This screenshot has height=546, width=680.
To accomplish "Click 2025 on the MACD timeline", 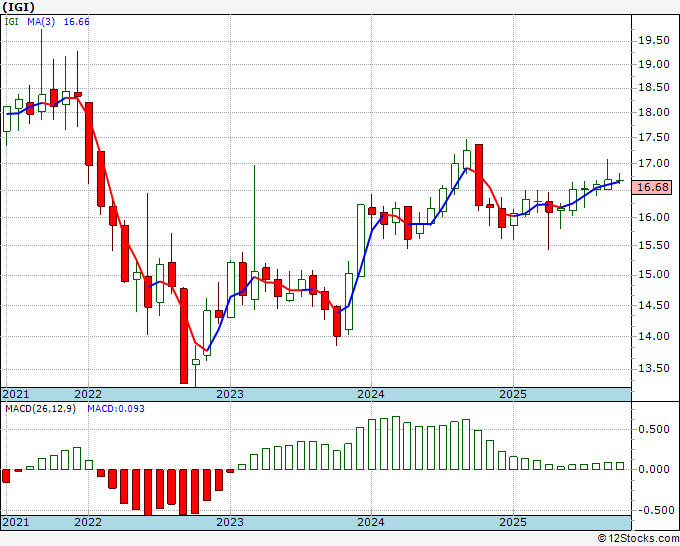I will (x=513, y=522).
